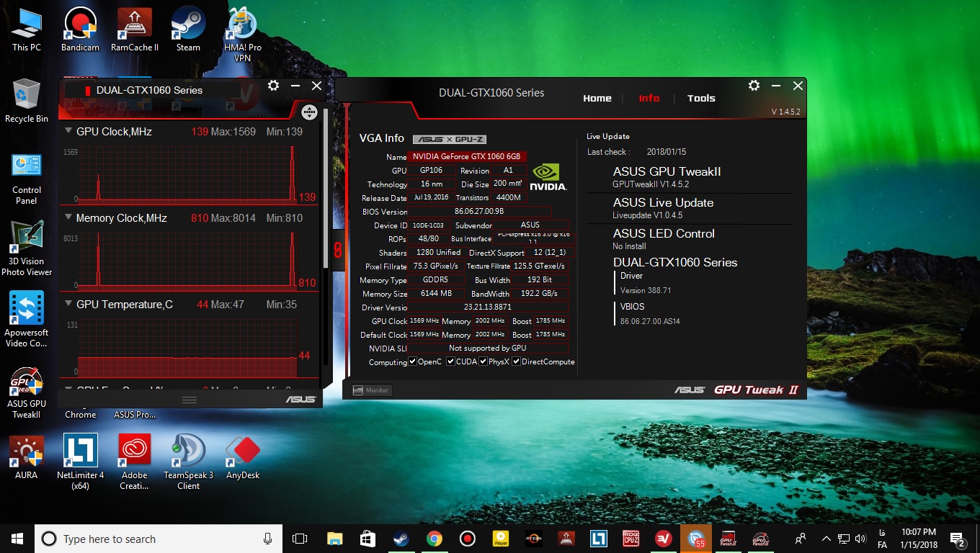This screenshot has height=553, width=980.
Task: Click the monitor panel bottom grip handle
Action: point(190,400)
